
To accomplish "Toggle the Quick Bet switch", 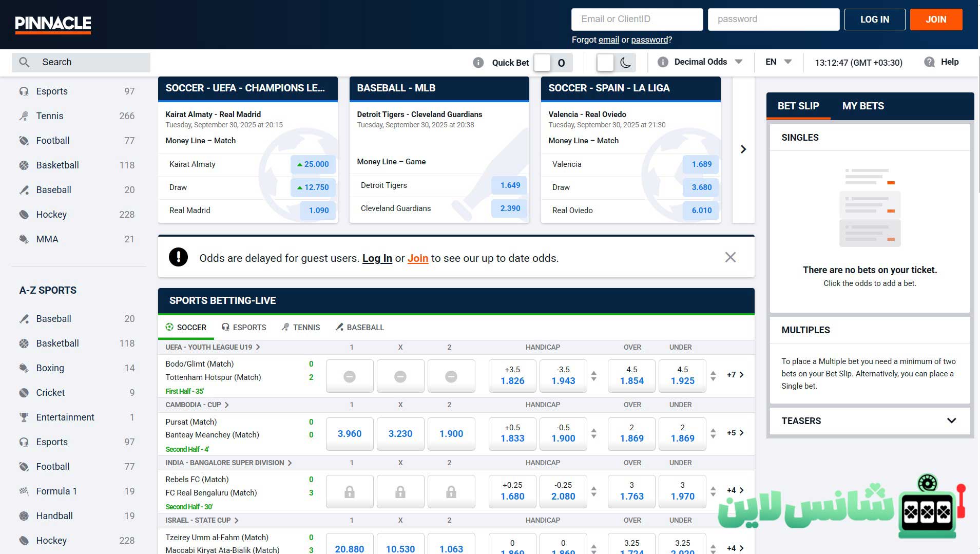I will click(x=551, y=63).
